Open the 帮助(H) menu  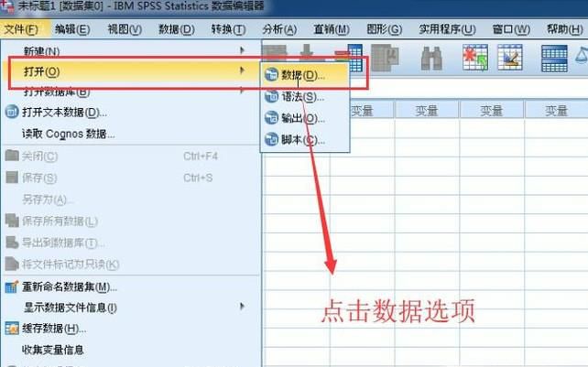(565, 29)
